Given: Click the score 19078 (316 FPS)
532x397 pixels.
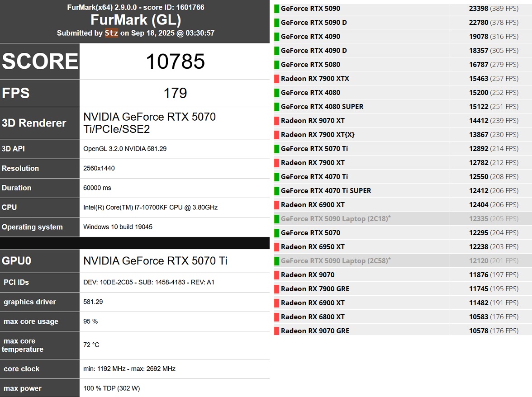Looking at the screenshot, I should click(x=494, y=37).
